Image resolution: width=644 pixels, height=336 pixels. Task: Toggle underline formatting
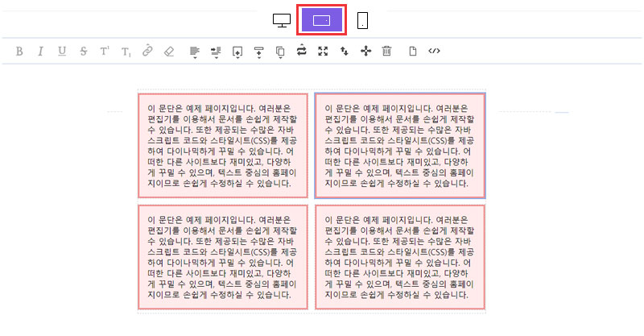tap(62, 52)
